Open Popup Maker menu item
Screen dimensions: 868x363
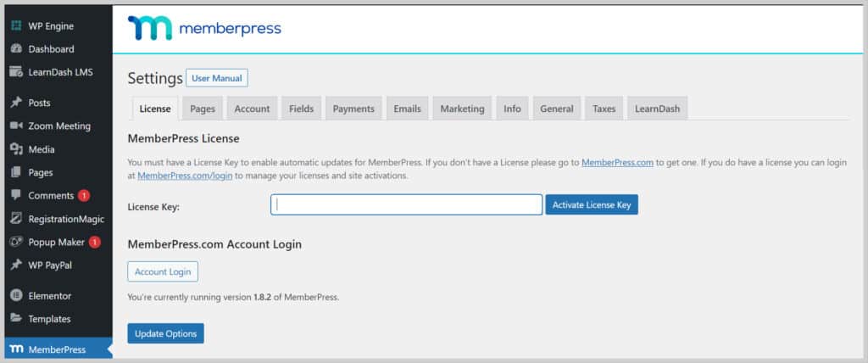point(58,243)
